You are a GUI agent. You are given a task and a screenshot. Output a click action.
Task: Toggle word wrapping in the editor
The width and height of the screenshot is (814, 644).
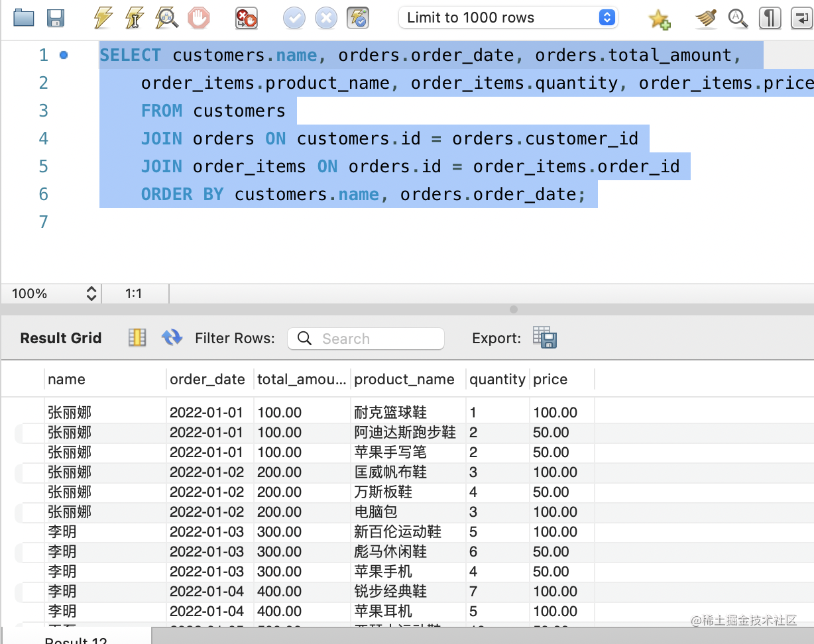[x=801, y=18]
